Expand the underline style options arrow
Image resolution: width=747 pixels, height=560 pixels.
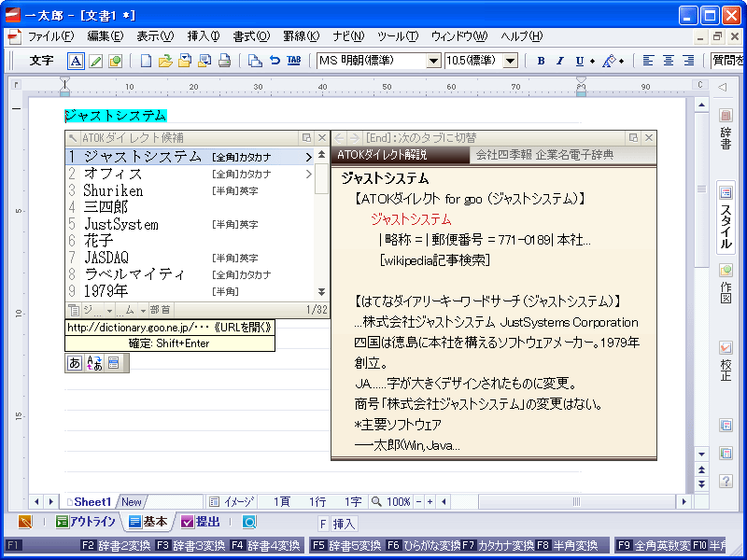[592, 61]
